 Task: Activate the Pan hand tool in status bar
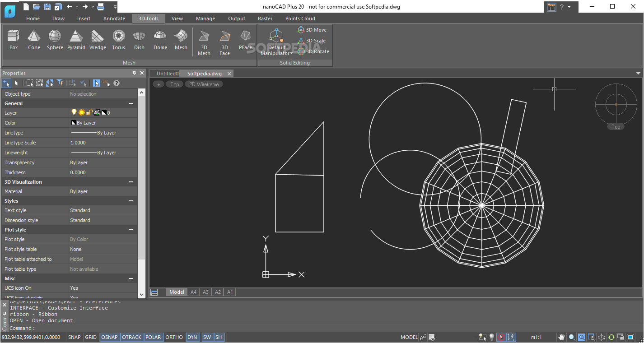pos(561,337)
